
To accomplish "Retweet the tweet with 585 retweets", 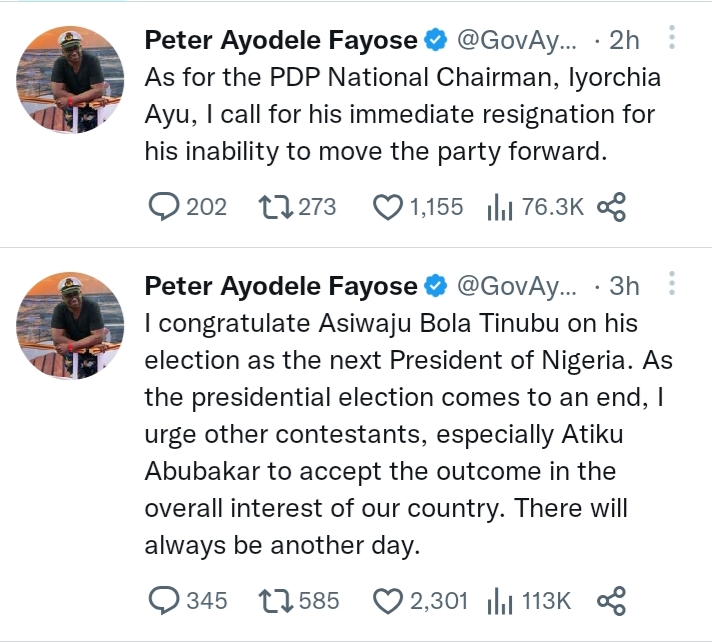I will tap(274, 601).
